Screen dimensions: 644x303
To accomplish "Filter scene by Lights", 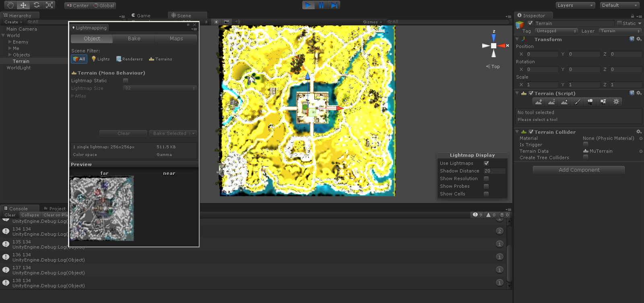I will [x=101, y=59].
